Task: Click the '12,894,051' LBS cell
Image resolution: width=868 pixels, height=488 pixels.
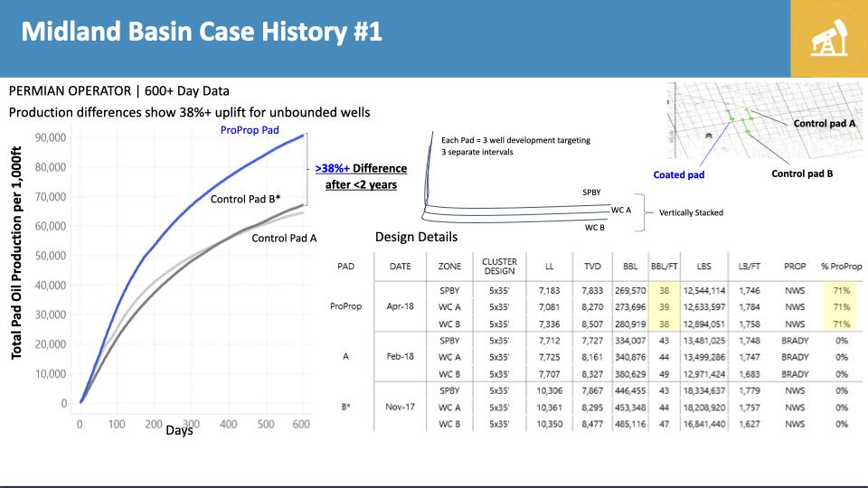Action: coord(704,324)
